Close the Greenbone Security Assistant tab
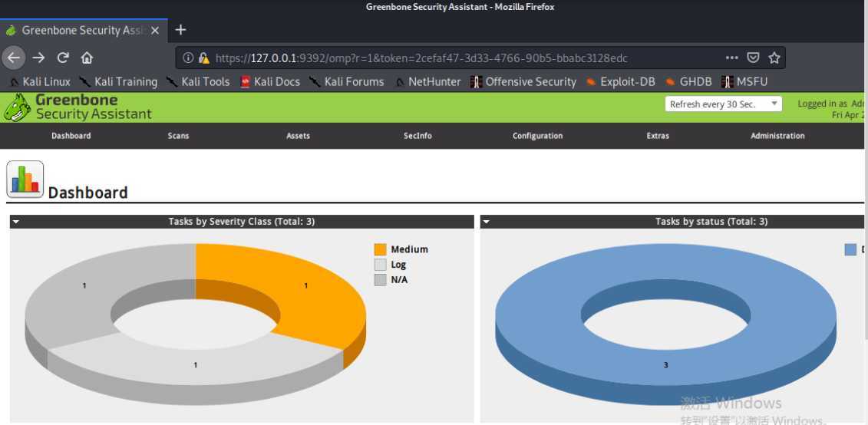 [x=155, y=31]
